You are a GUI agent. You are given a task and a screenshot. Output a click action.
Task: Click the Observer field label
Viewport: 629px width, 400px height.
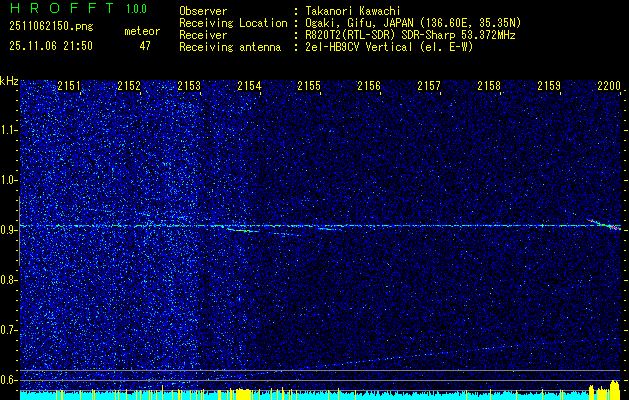(x=203, y=11)
